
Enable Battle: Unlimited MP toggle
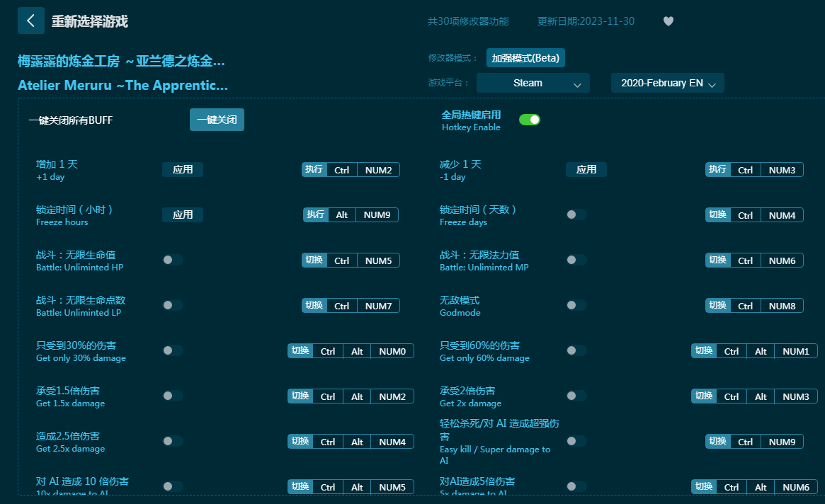pos(576,260)
